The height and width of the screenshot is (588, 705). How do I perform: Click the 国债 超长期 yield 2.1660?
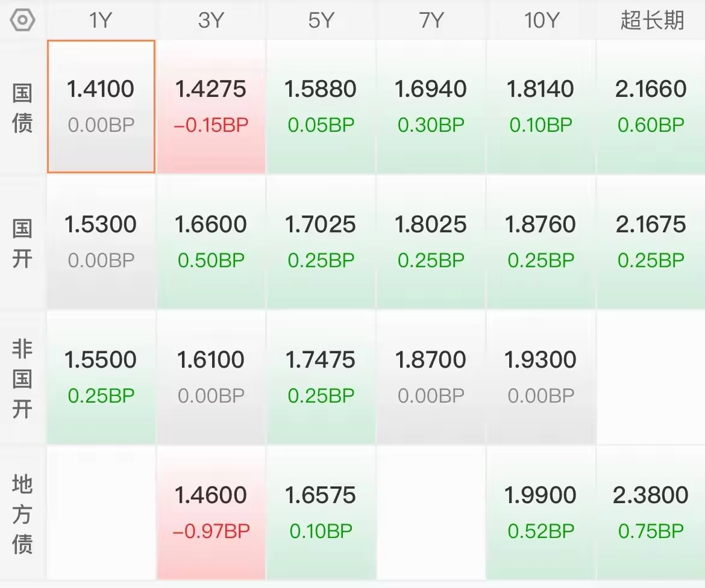click(651, 107)
